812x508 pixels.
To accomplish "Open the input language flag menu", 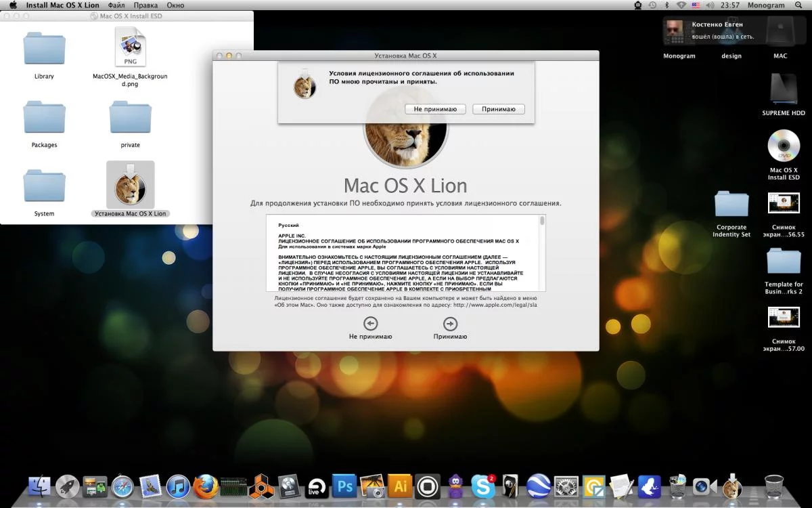I will click(x=696, y=5).
